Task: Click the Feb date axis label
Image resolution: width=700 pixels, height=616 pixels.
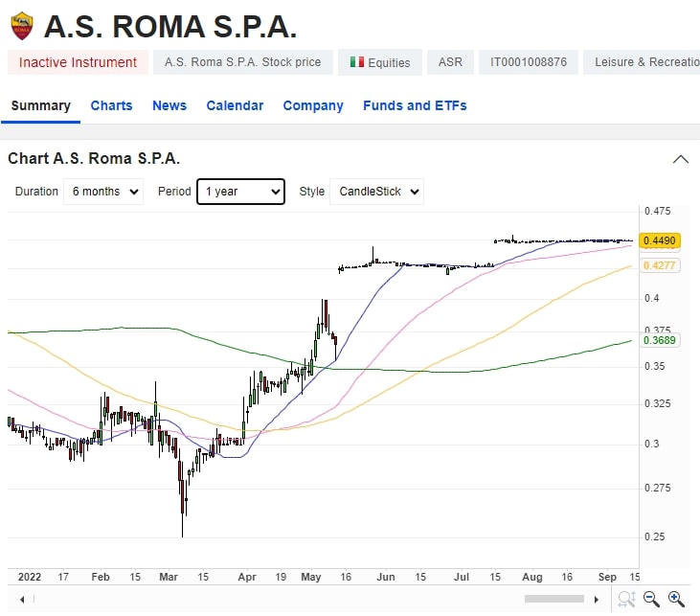Action: pos(101,577)
